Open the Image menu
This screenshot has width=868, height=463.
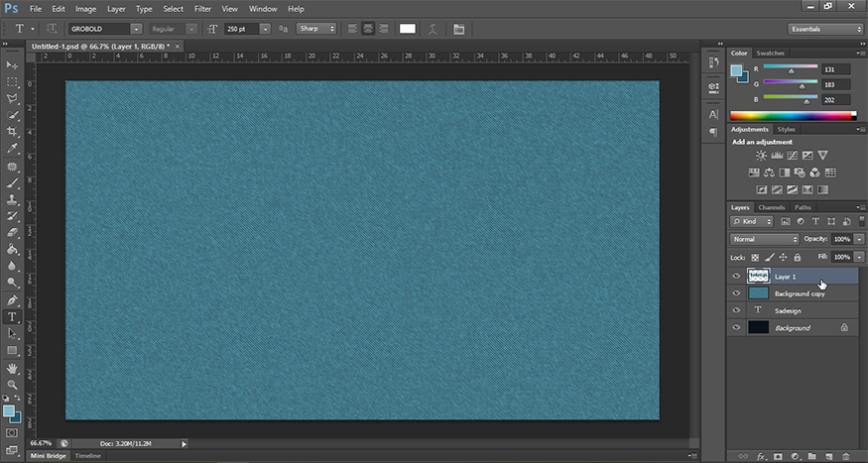[85, 9]
